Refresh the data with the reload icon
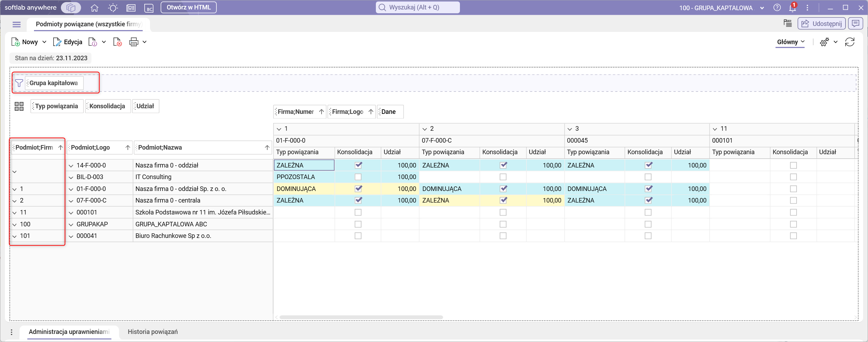This screenshot has width=868, height=342. [850, 42]
